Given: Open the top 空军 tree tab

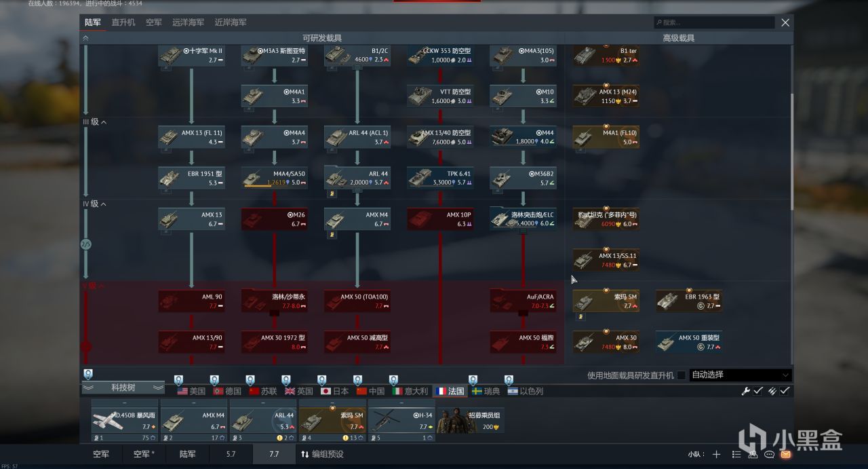Looking at the screenshot, I should [154, 22].
